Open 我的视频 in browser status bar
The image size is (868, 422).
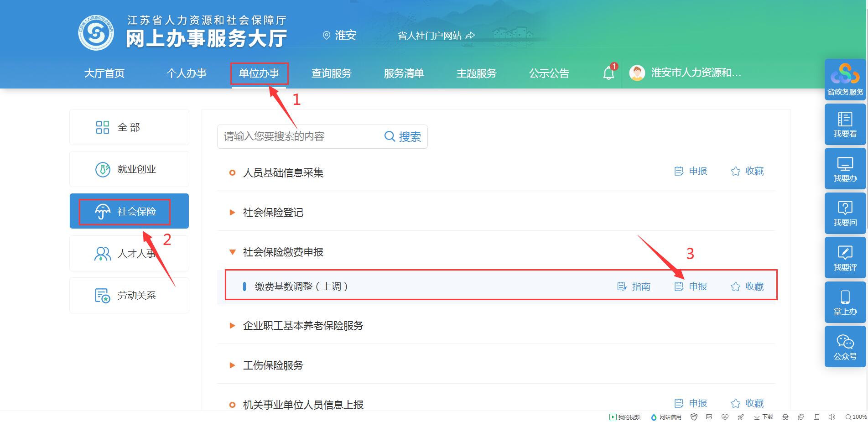tap(625, 417)
